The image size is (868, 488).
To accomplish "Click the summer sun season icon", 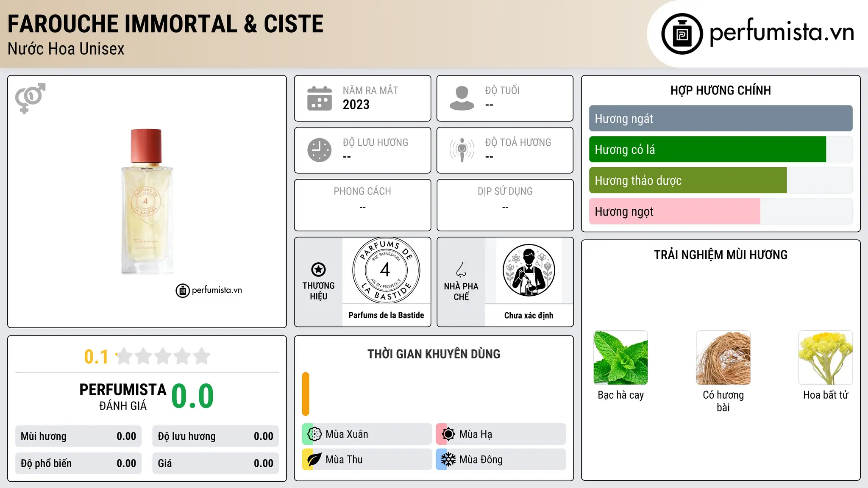I will click(x=448, y=434).
